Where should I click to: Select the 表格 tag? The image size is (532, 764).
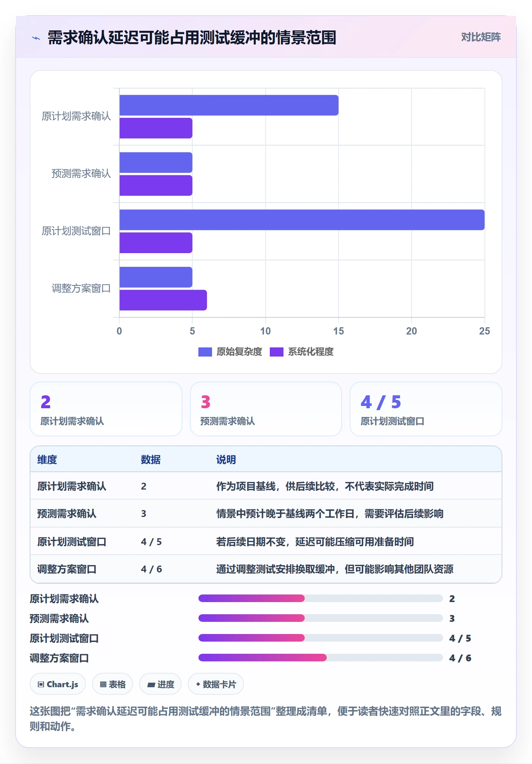[x=112, y=684]
